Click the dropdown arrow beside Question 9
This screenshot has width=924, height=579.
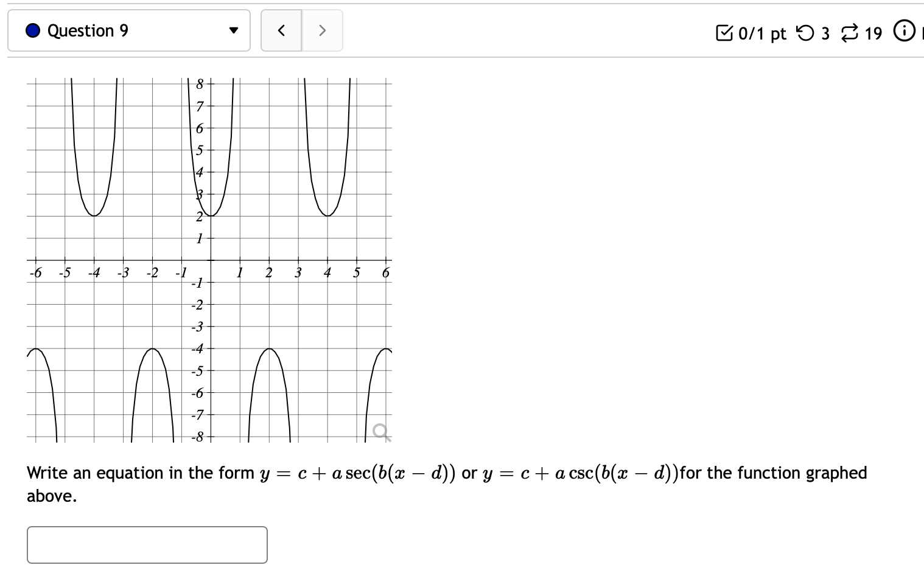point(234,30)
